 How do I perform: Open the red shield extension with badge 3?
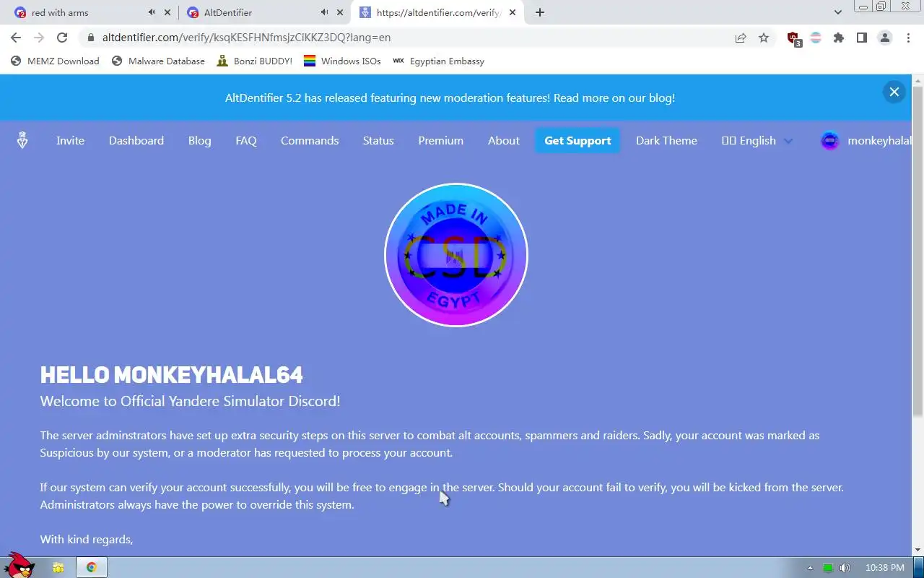(794, 38)
